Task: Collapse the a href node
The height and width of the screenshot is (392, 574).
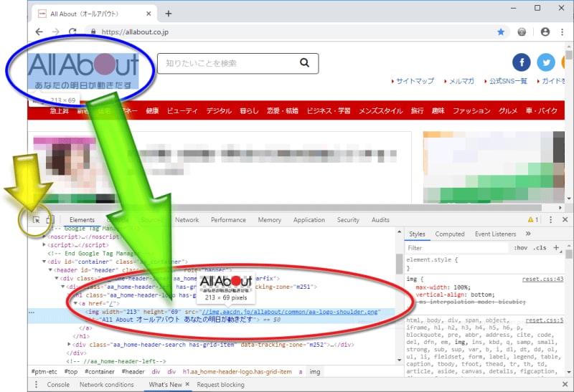Action: click(x=75, y=303)
